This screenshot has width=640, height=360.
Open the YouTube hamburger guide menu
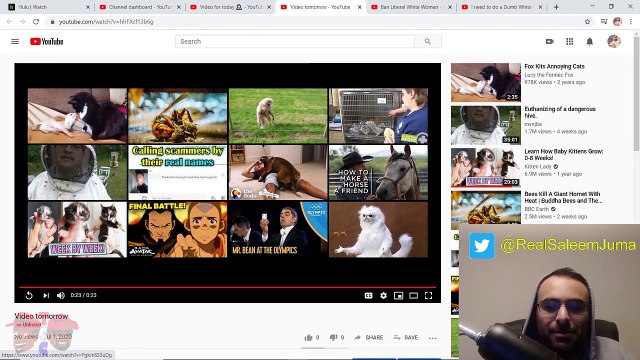15,41
